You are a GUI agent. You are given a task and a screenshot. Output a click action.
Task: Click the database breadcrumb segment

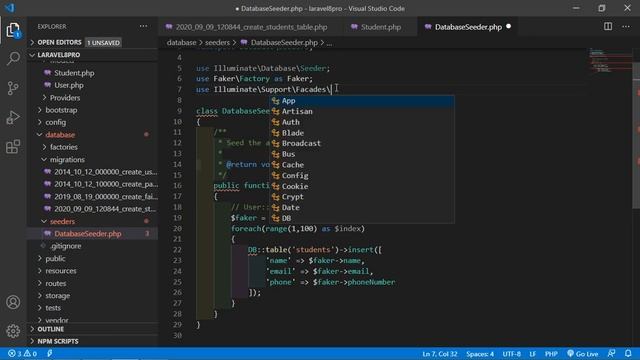coord(181,42)
